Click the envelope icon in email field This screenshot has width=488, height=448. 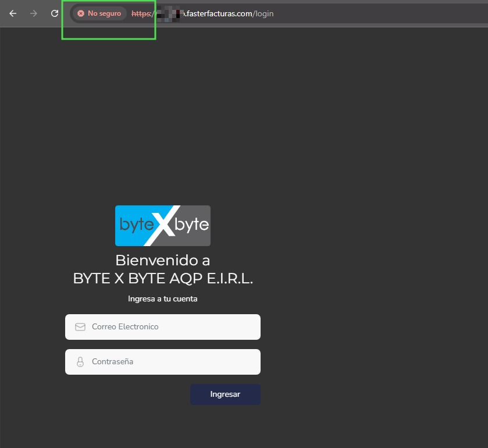[80, 327]
